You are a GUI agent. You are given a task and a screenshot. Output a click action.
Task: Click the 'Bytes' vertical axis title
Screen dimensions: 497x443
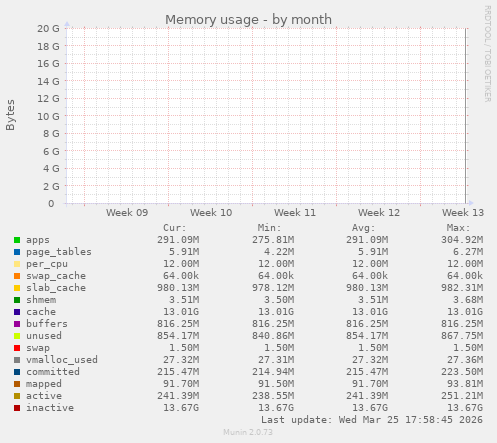(x=10, y=115)
